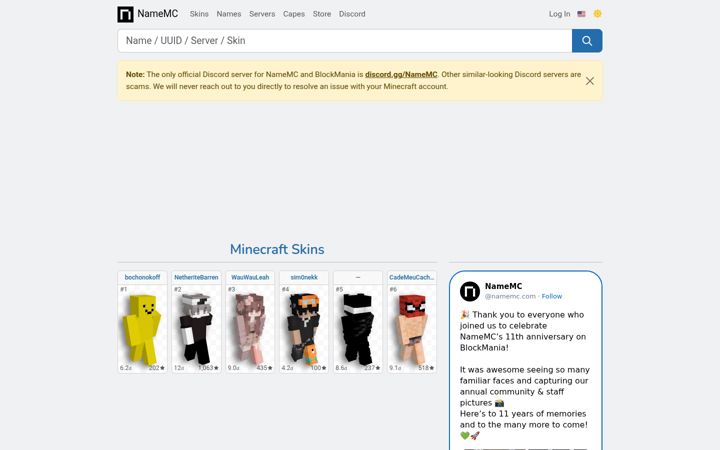Viewport: 720px width, 450px height.
Task: Open bochonokoff profile name link
Action: tap(142, 277)
